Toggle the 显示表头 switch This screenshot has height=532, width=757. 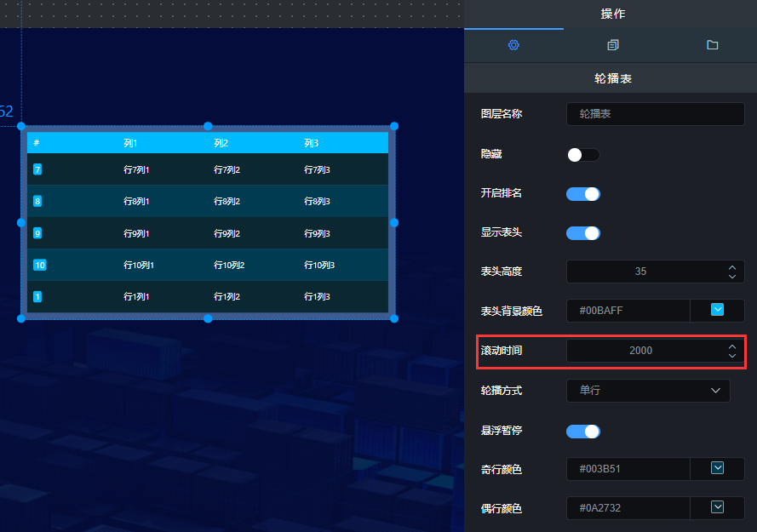point(583,233)
